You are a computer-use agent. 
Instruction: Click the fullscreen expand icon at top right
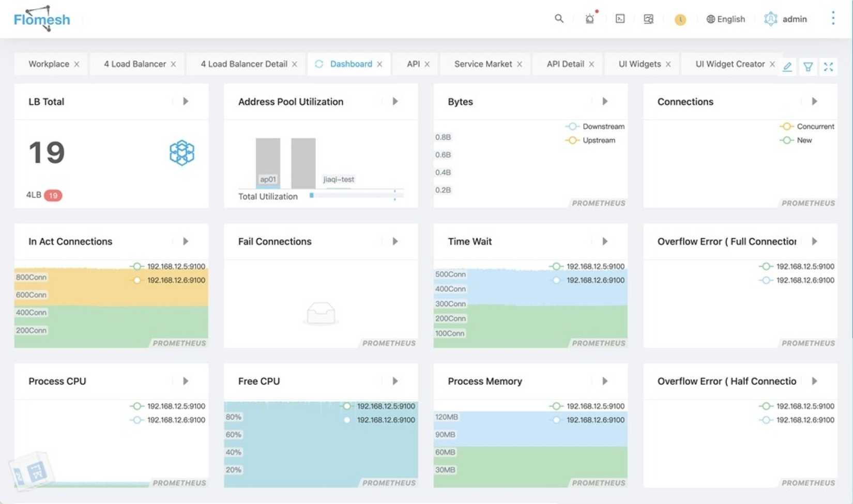click(x=829, y=67)
